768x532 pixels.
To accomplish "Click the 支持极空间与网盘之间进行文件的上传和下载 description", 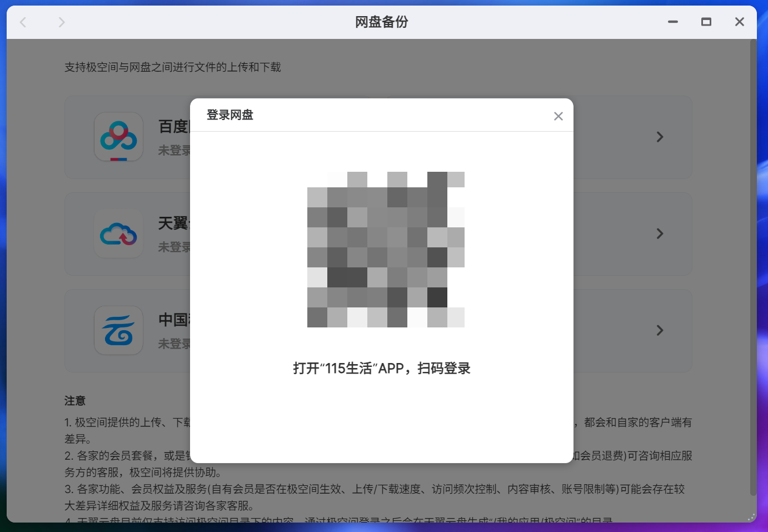I will pos(173,67).
